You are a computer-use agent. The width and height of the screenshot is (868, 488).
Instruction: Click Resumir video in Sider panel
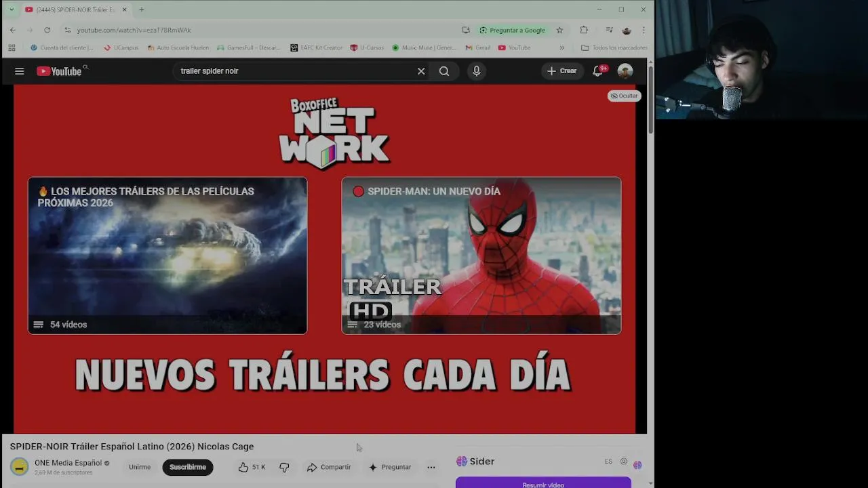pyautogui.click(x=543, y=483)
